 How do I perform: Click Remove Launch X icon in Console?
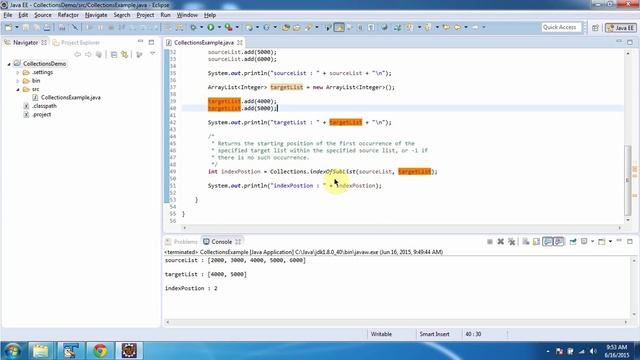coord(500,242)
